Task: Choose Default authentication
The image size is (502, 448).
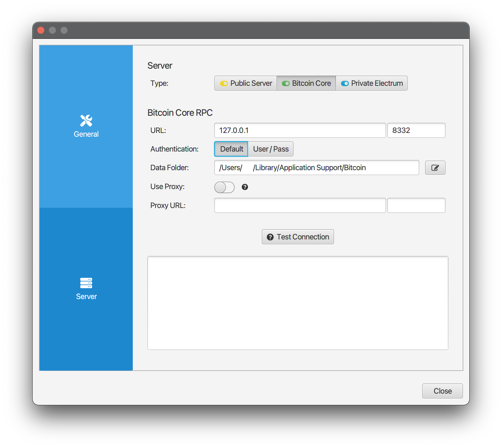Action: (x=231, y=149)
